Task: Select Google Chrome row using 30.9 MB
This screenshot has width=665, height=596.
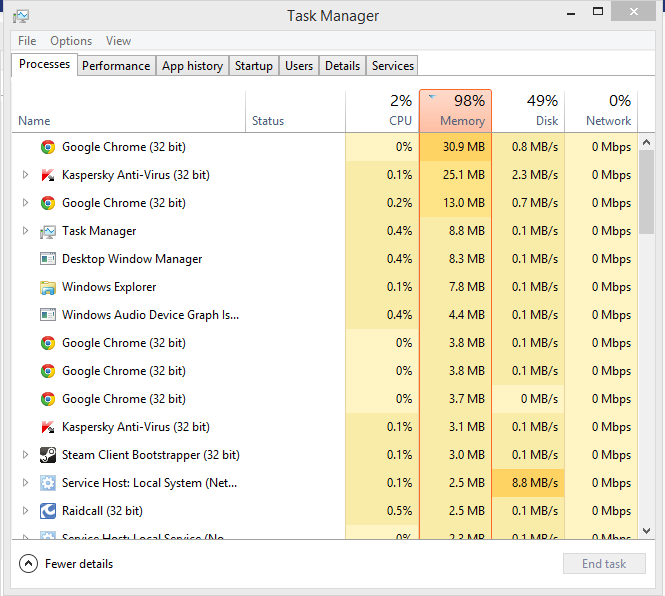Action: tap(325, 147)
